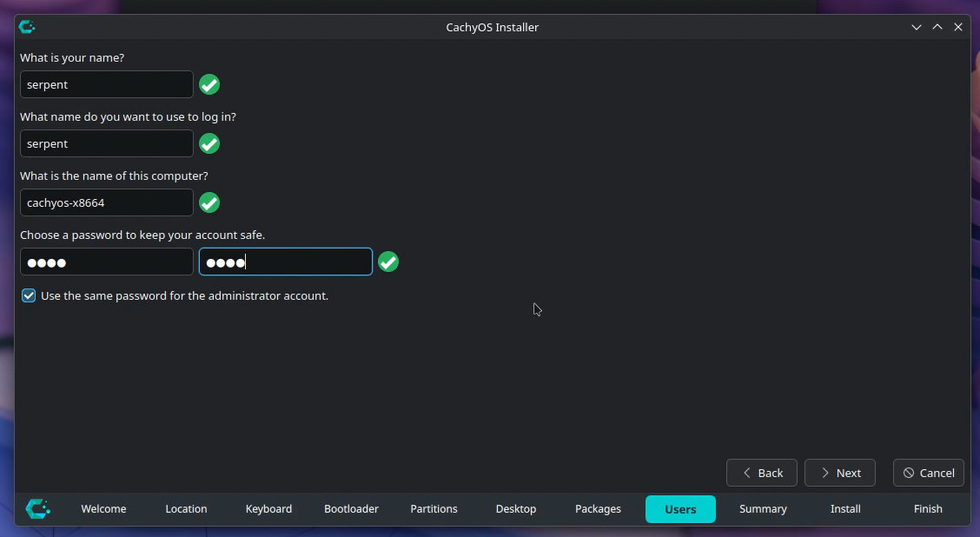This screenshot has width=980, height=537.
Task: Select the Install step
Action: (845, 509)
